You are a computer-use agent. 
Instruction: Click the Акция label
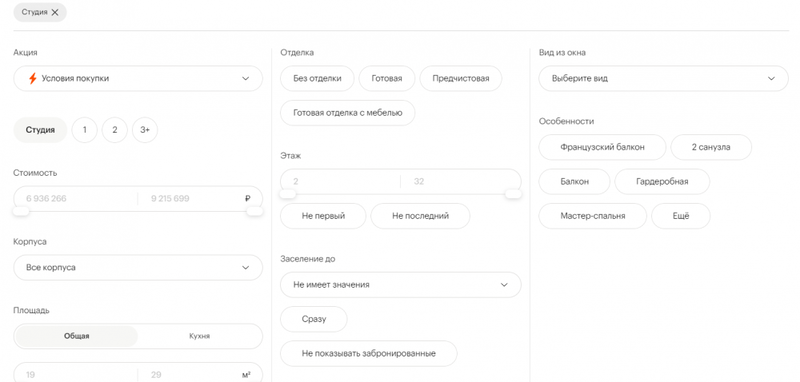pos(25,53)
